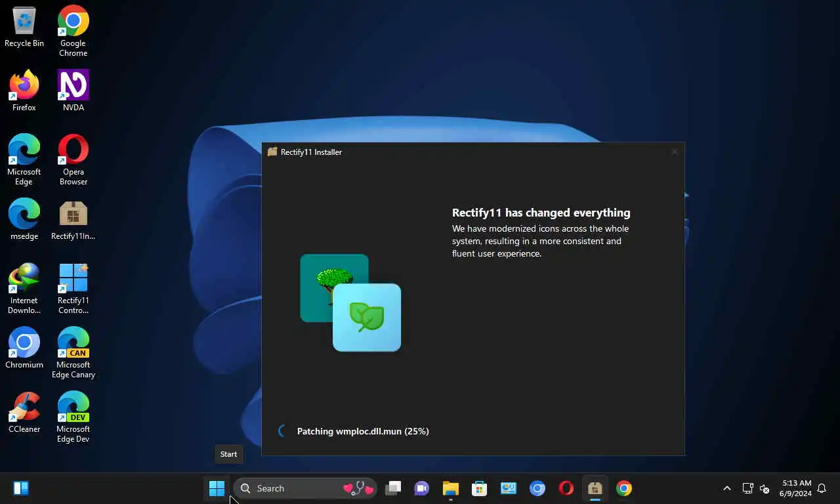Click the 'Patching wmploc.dll.mun (25%)' status text
This screenshot has width=840, height=504.
pos(363,431)
